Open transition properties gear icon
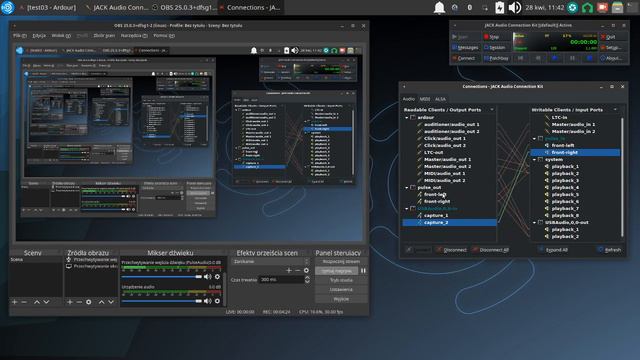The image size is (640, 360). (306, 270)
